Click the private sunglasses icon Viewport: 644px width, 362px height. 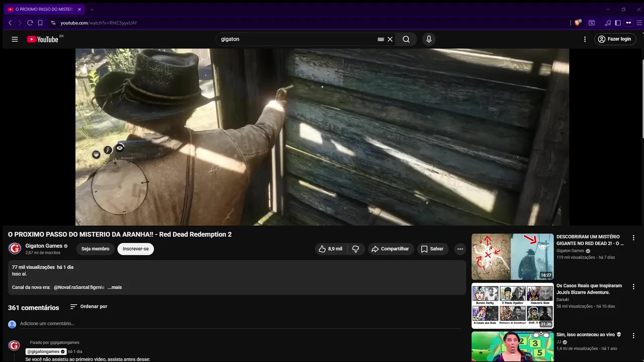(x=628, y=23)
